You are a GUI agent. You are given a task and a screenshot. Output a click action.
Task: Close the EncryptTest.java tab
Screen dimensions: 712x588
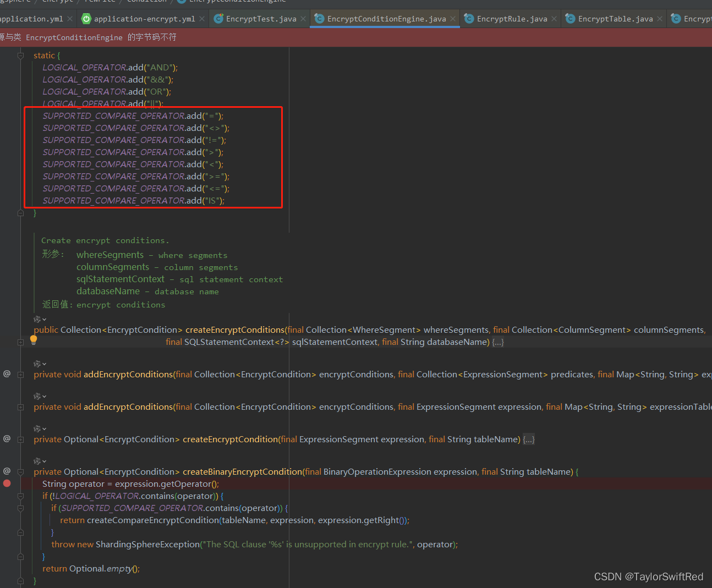pos(303,19)
